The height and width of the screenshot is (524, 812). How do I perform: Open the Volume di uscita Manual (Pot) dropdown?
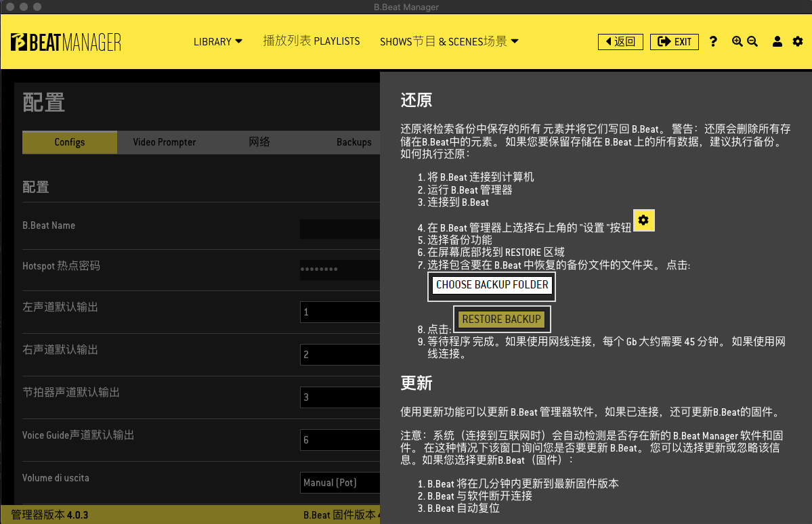pyautogui.click(x=340, y=483)
